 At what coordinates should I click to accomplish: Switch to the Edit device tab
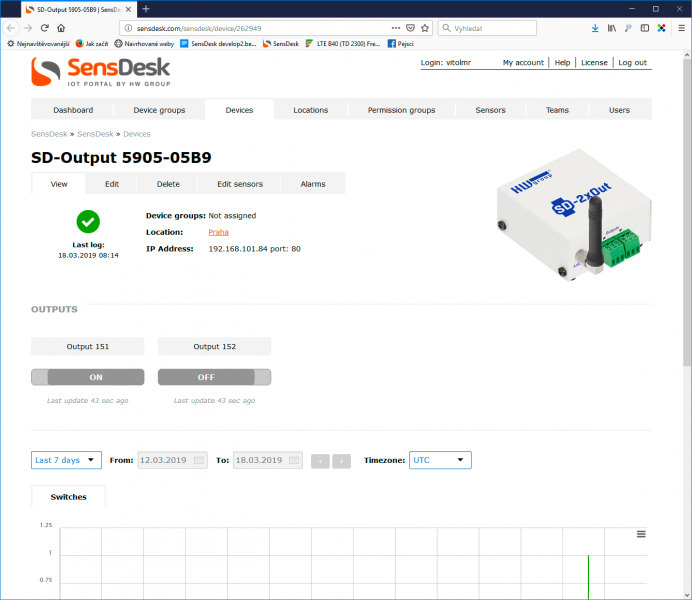[112, 184]
